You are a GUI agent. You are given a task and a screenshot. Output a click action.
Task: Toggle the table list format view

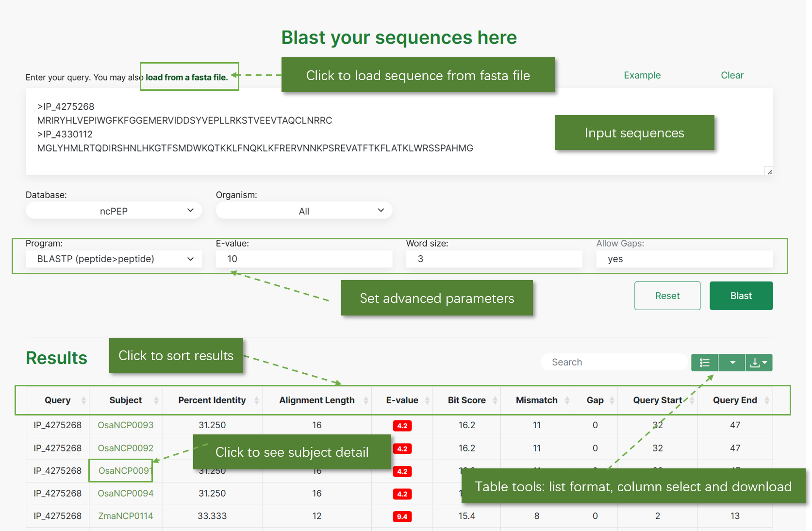(705, 363)
